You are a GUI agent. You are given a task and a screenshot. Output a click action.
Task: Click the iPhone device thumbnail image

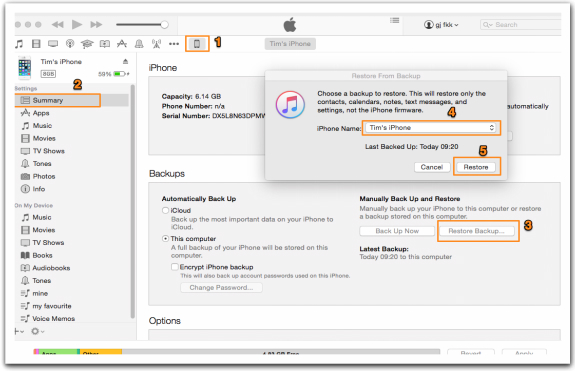click(25, 68)
